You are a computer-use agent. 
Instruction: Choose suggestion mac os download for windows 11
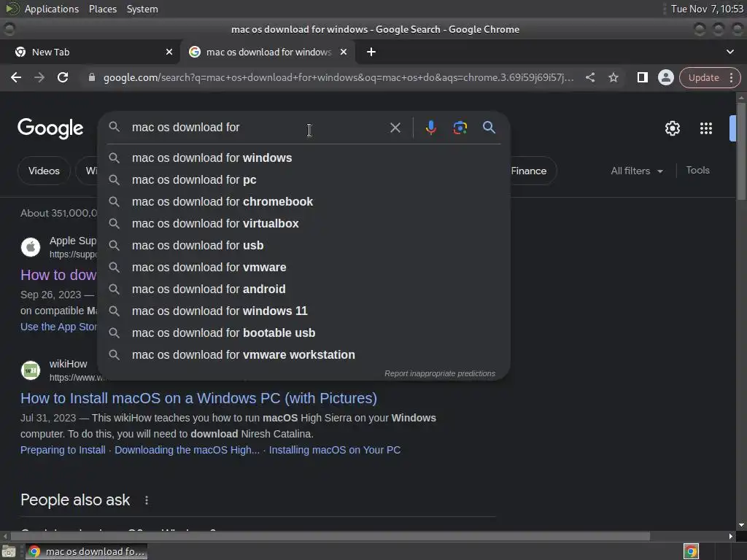pos(303,311)
